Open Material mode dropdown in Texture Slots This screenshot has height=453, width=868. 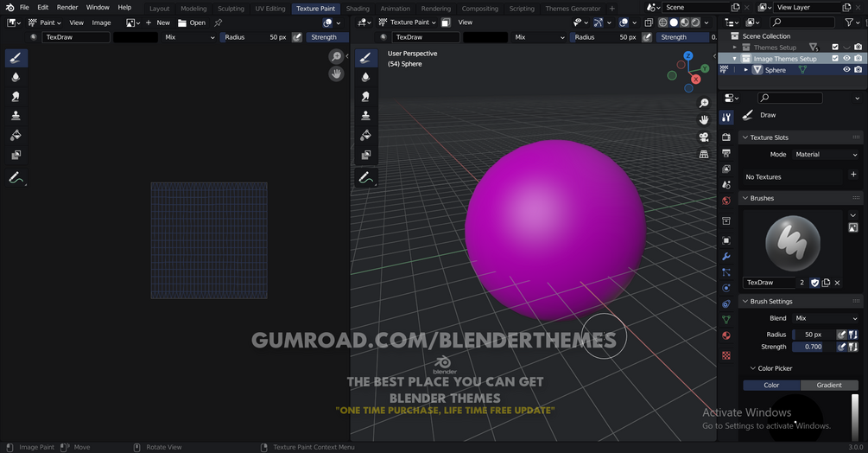pos(826,155)
